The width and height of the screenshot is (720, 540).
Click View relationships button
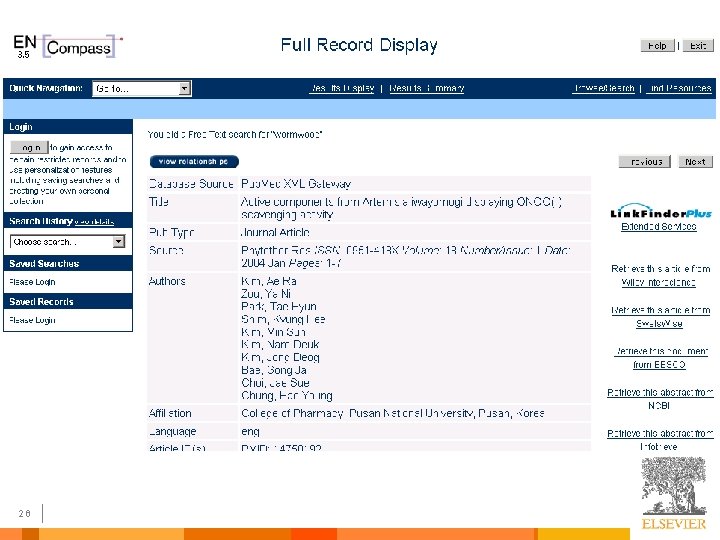(194, 162)
